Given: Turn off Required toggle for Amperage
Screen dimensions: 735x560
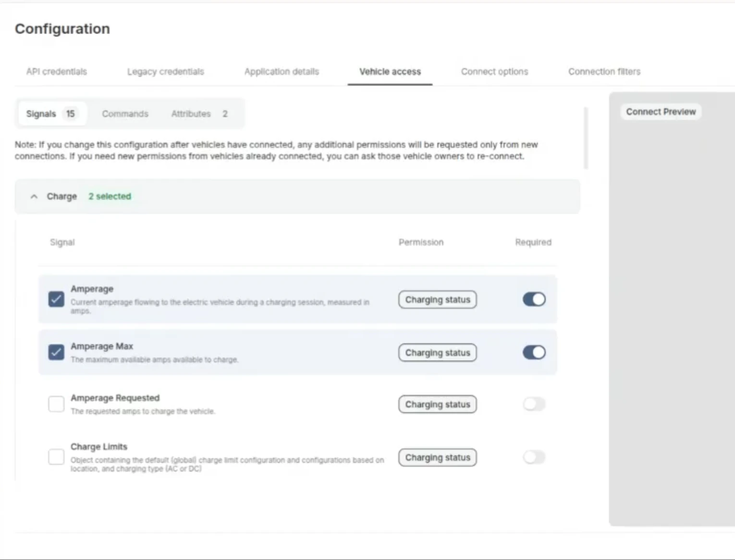Looking at the screenshot, I should 534,299.
